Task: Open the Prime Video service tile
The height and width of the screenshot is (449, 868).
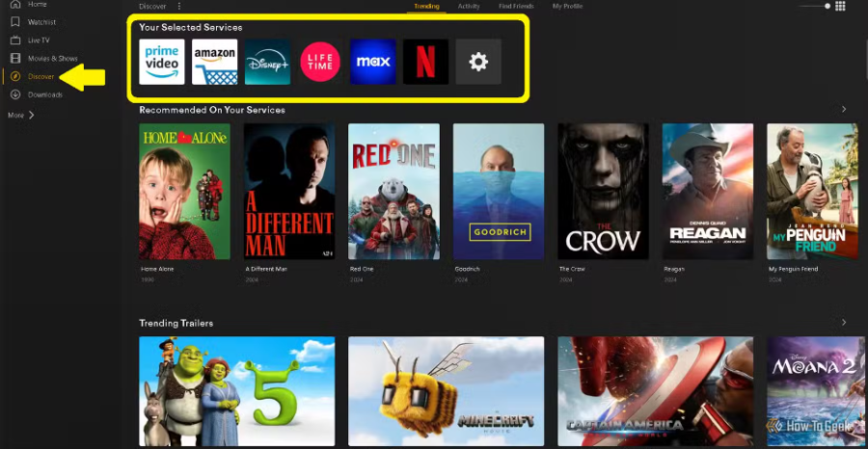Action: pos(162,62)
